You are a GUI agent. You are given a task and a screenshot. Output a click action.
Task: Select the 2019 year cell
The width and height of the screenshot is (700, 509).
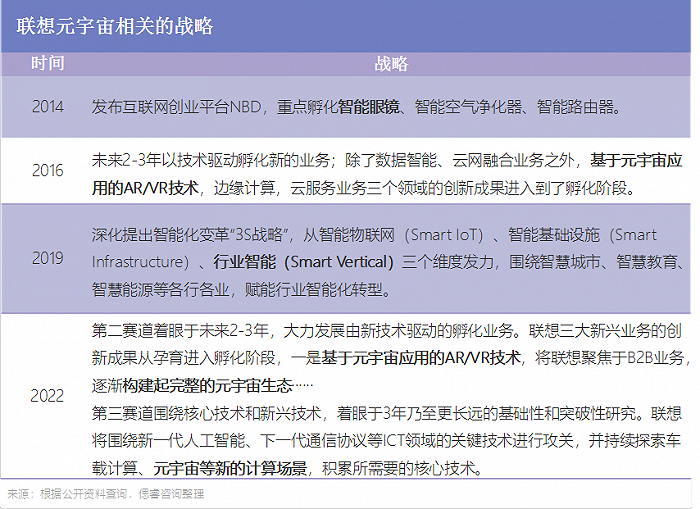48,258
